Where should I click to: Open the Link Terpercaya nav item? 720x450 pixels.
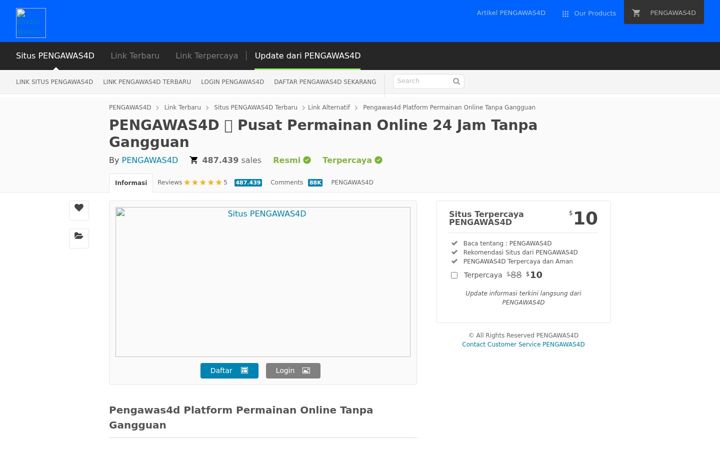pyautogui.click(x=207, y=56)
